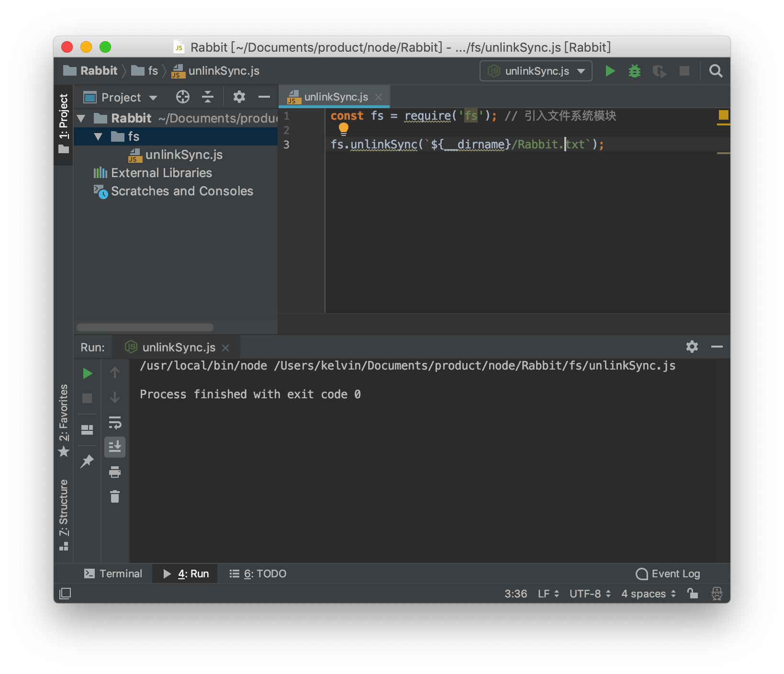Viewport: 784px width, 674px height.
Task: Toggle the read-only lock icon in the status bar
Action: [x=692, y=594]
